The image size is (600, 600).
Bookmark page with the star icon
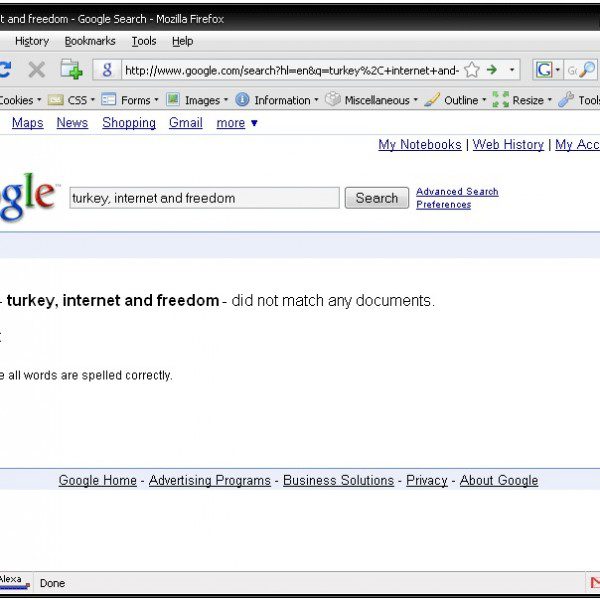tap(471, 70)
